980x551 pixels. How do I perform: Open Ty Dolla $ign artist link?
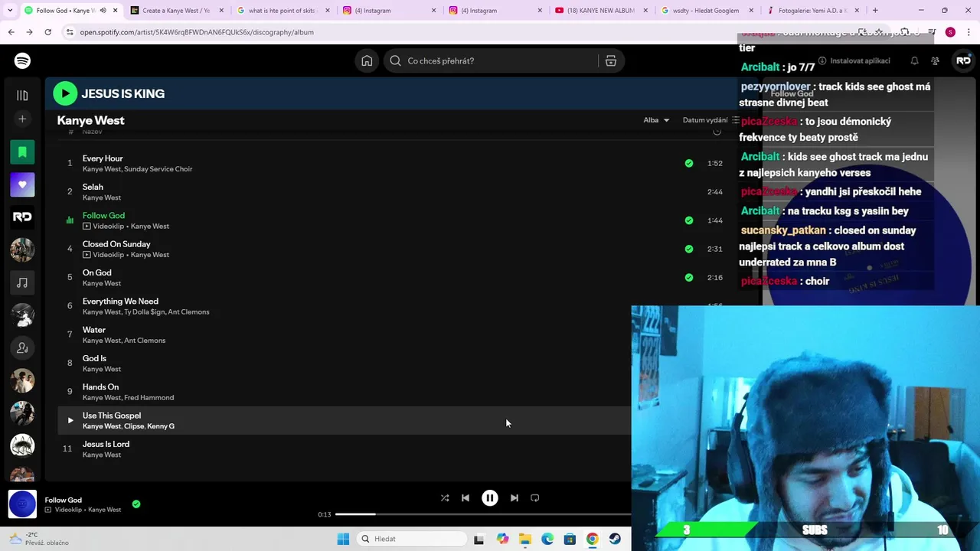(x=145, y=312)
